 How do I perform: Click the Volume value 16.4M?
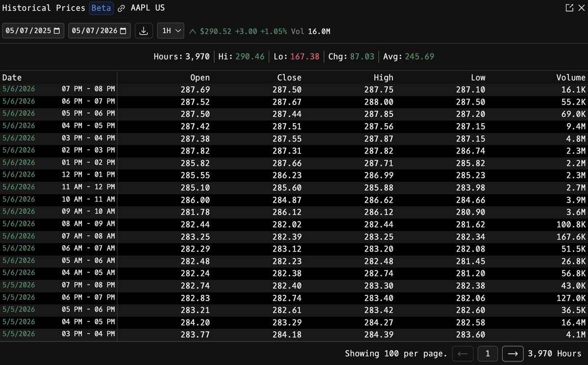(x=573, y=322)
